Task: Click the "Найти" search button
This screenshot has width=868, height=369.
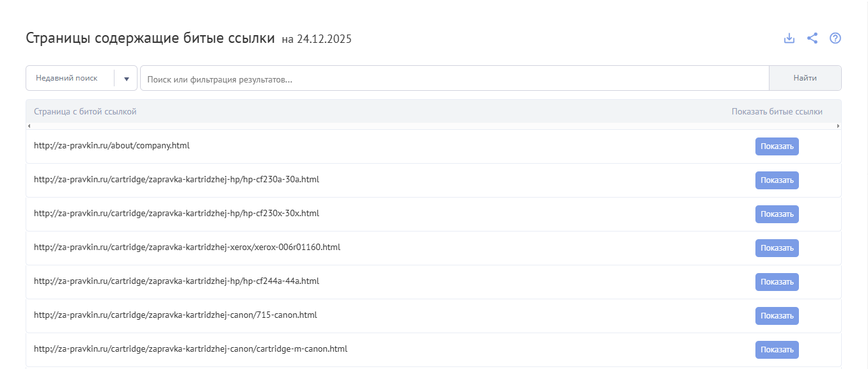Action: (805, 78)
